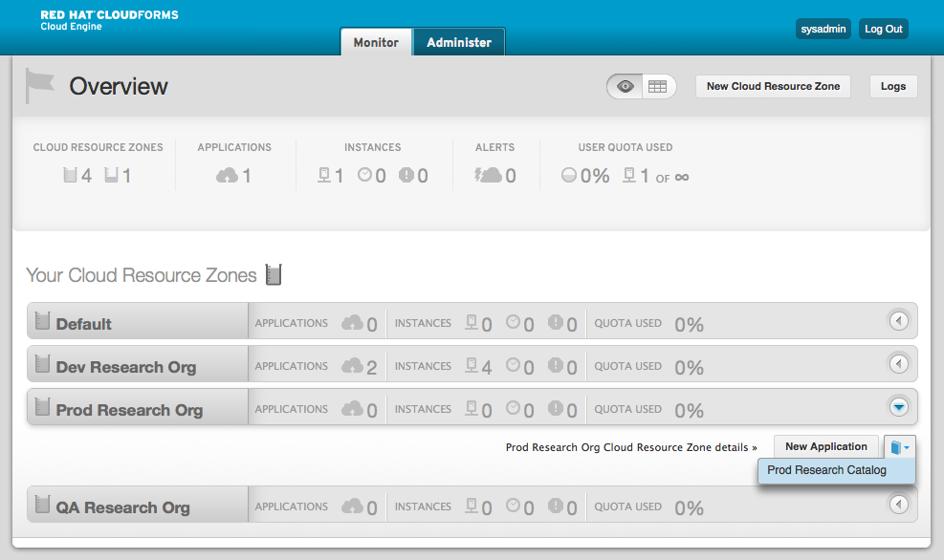Expand the Default zone row
Screen dimensions: 944x560
pos(898,321)
